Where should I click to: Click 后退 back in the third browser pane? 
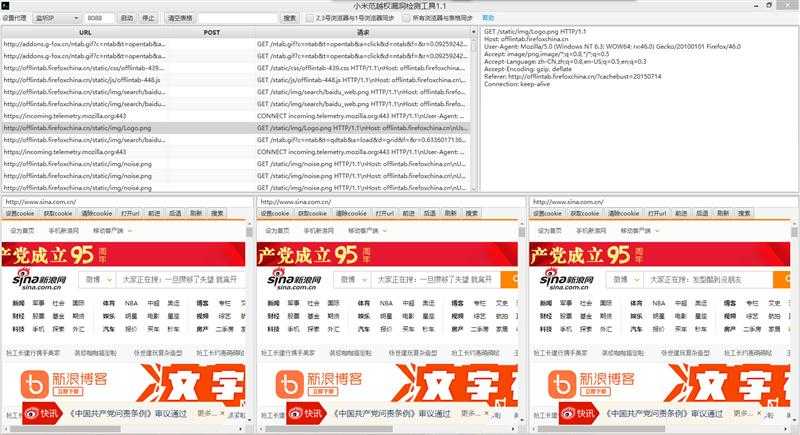click(702, 213)
